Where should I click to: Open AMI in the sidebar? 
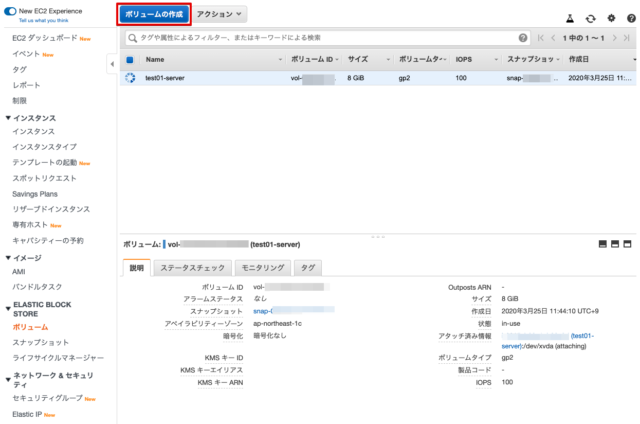coord(19,271)
